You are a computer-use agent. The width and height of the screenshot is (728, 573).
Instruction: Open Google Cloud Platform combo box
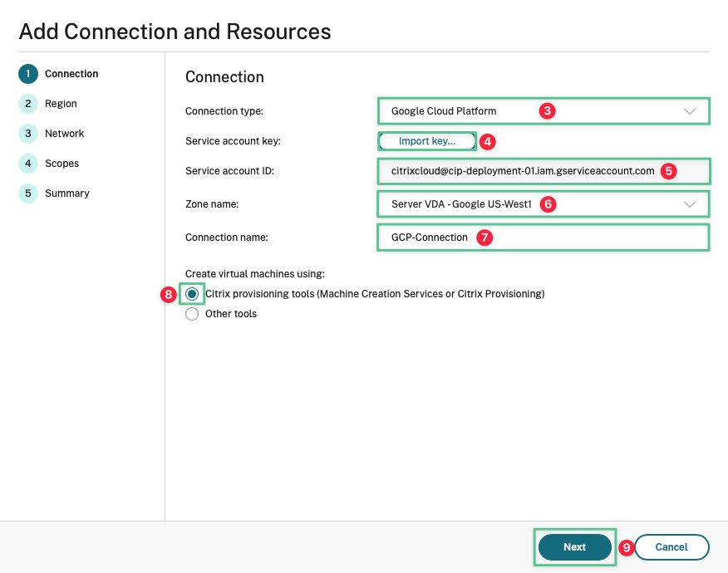pos(544,111)
